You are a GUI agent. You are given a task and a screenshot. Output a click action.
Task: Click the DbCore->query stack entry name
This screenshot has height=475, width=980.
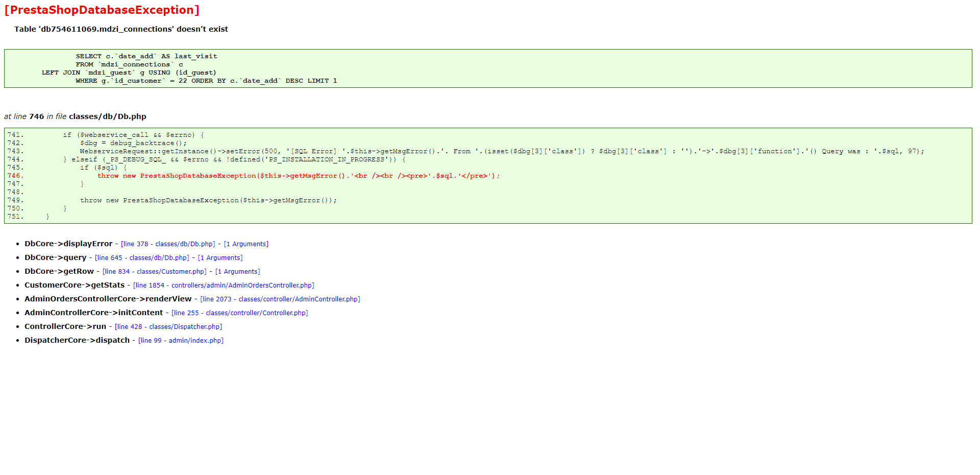tap(56, 258)
